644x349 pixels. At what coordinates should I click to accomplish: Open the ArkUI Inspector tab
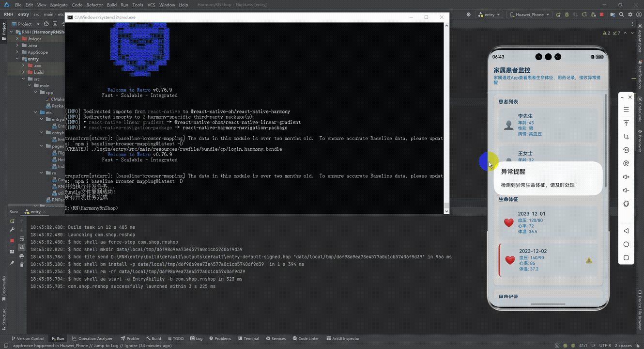[x=342, y=339]
